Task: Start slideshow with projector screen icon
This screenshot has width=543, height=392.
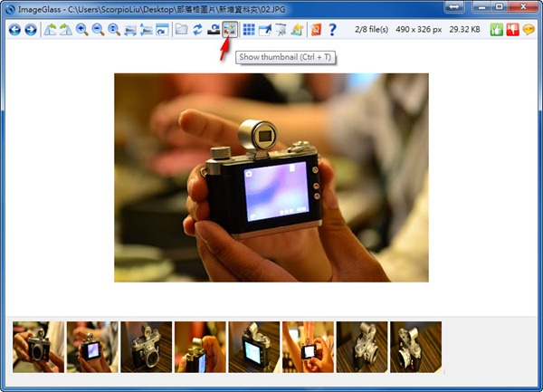Action: (281, 30)
